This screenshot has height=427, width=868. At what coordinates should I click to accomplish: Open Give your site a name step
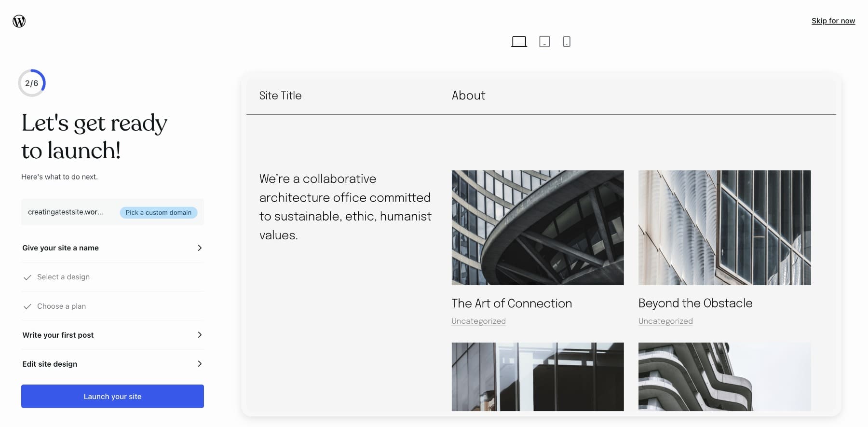(x=112, y=248)
